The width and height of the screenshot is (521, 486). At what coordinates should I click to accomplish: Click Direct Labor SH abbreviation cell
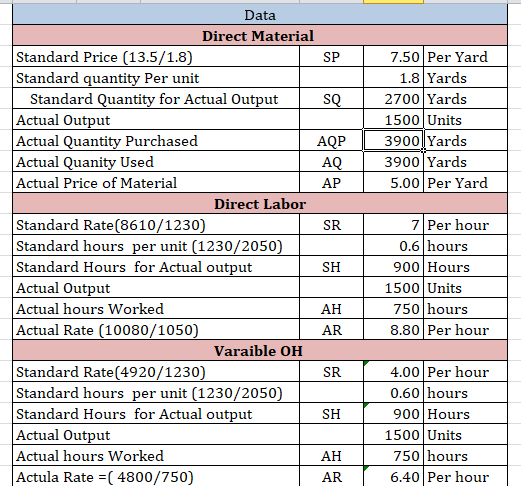331,267
